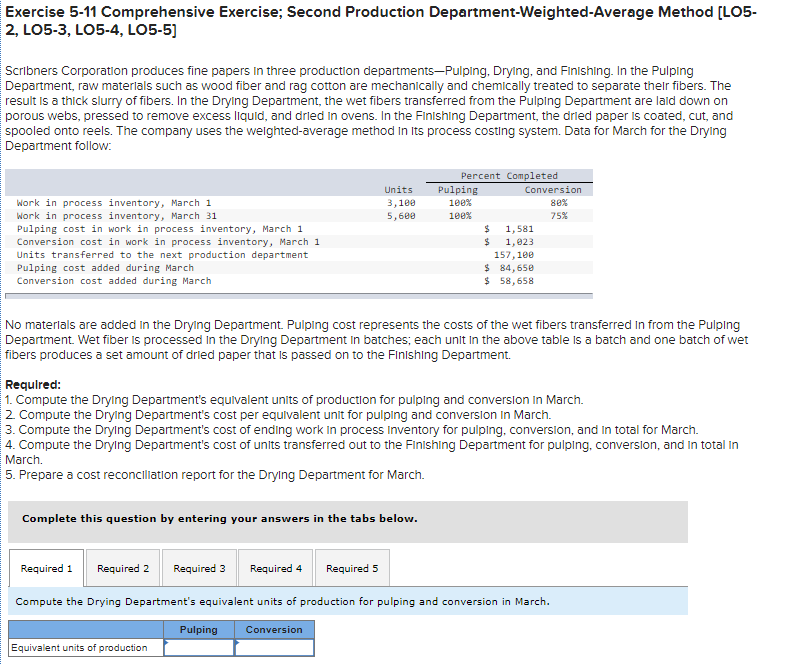Screen dimensions: 786x665
Task: Click 'Pulping cost in work in process inventory' row
Action: 299,229
